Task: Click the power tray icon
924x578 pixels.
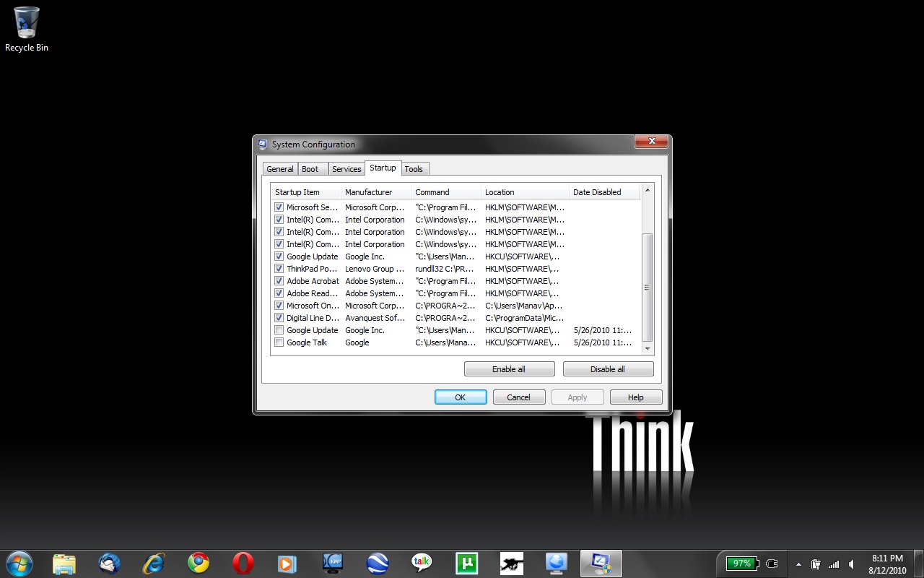Action: click(x=816, y=564)
